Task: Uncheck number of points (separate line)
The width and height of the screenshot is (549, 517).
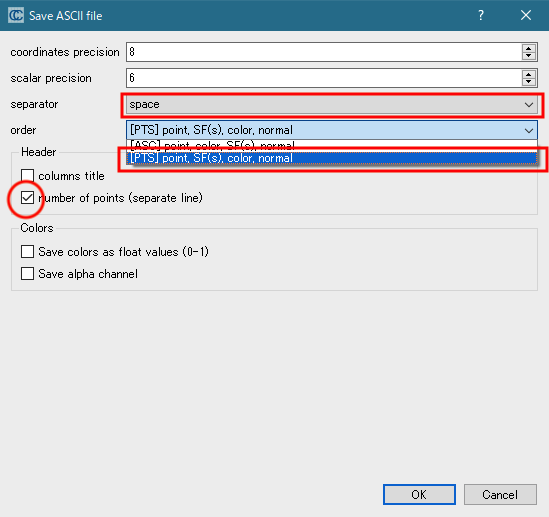Action: pos(27,198)
